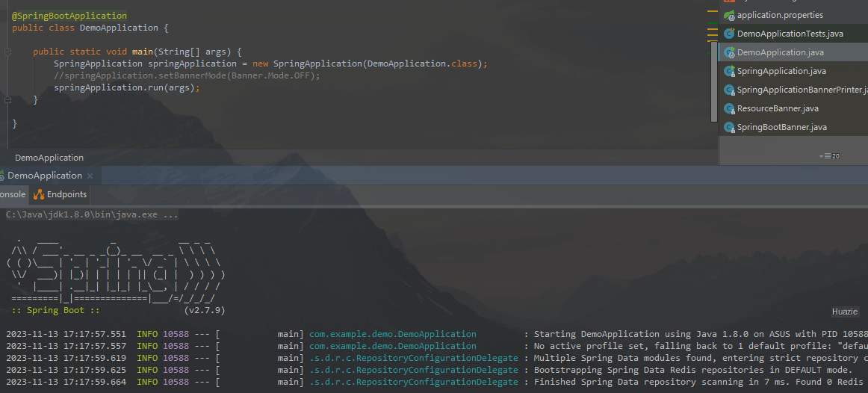Click the 'No active profile set' log's DemoApplication link
868x393 pixels.
(392, 346)
